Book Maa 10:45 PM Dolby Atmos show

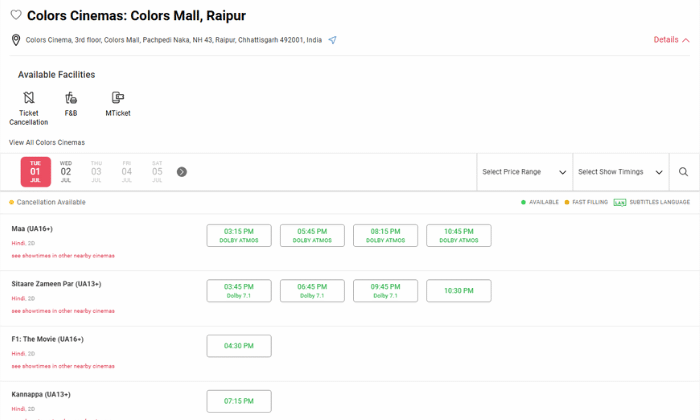click(459, 235)
